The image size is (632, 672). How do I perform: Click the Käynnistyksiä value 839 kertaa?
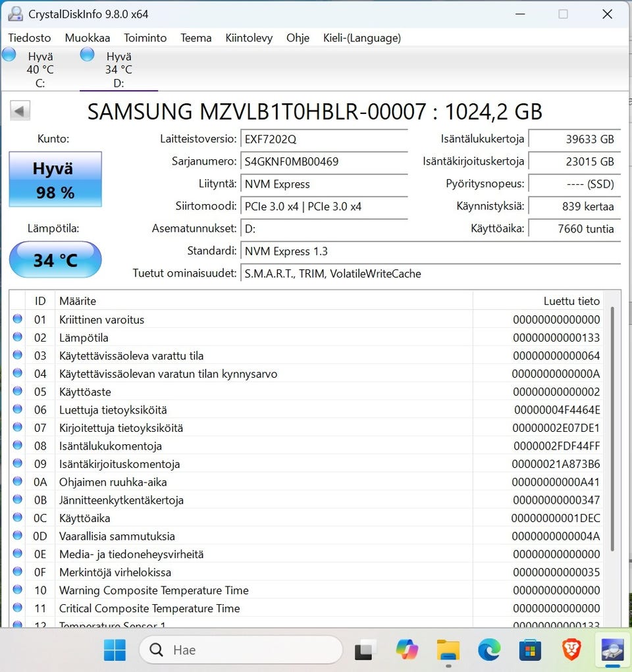point(575,207)
